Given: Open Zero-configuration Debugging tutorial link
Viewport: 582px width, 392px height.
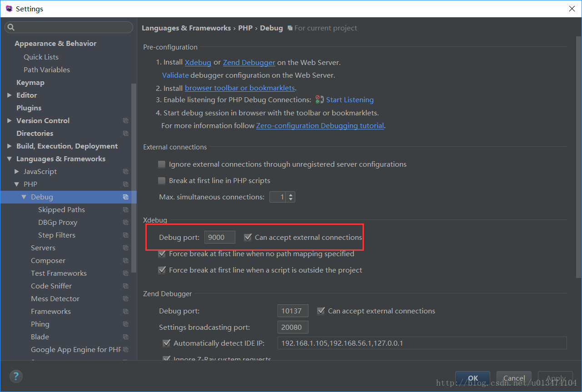Looking at the screenshot, I should [320, 125].
